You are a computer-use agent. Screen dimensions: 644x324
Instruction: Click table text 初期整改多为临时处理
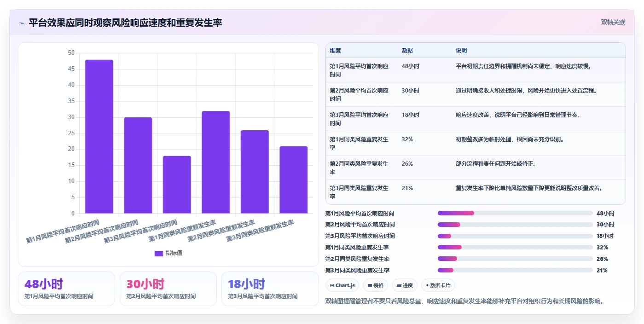coord(484,139)
